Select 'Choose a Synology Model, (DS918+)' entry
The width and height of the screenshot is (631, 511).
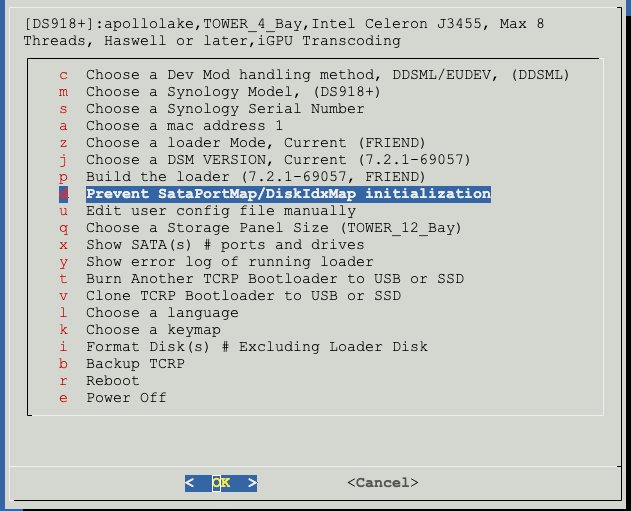tap(233, 92)
